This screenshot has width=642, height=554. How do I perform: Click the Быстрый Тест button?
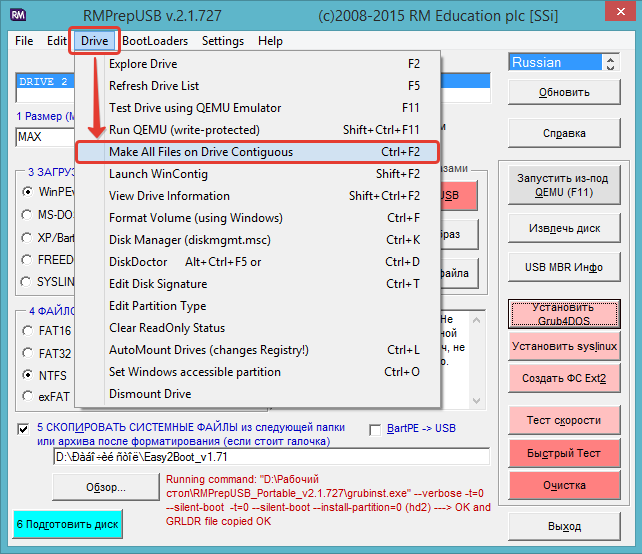(x=564, y=453)
